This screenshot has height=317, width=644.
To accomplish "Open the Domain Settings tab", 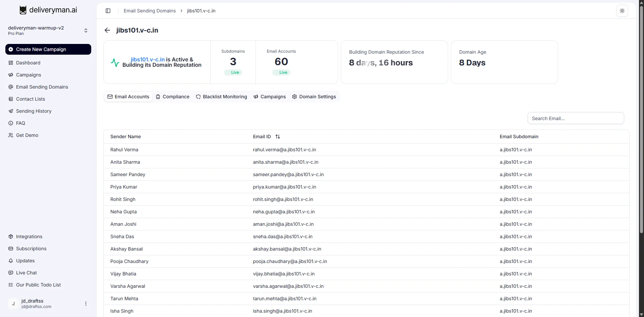I will pos(314,97).
